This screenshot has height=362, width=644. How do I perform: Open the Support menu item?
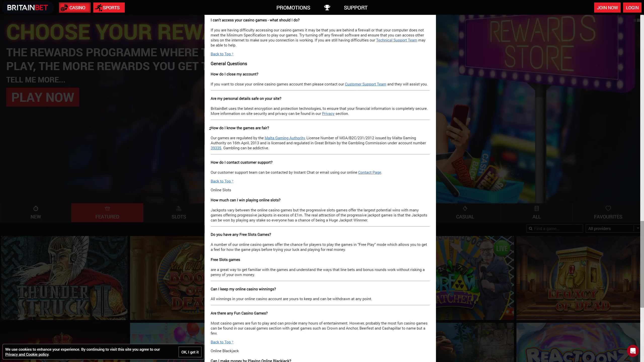point(355,8)
